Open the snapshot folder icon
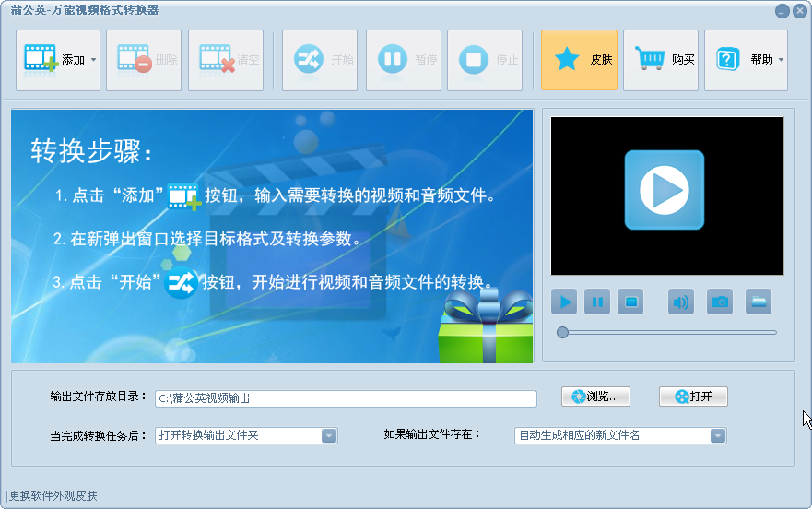The image size is (812, 509). pyautogui.click(x=759, y=302)
